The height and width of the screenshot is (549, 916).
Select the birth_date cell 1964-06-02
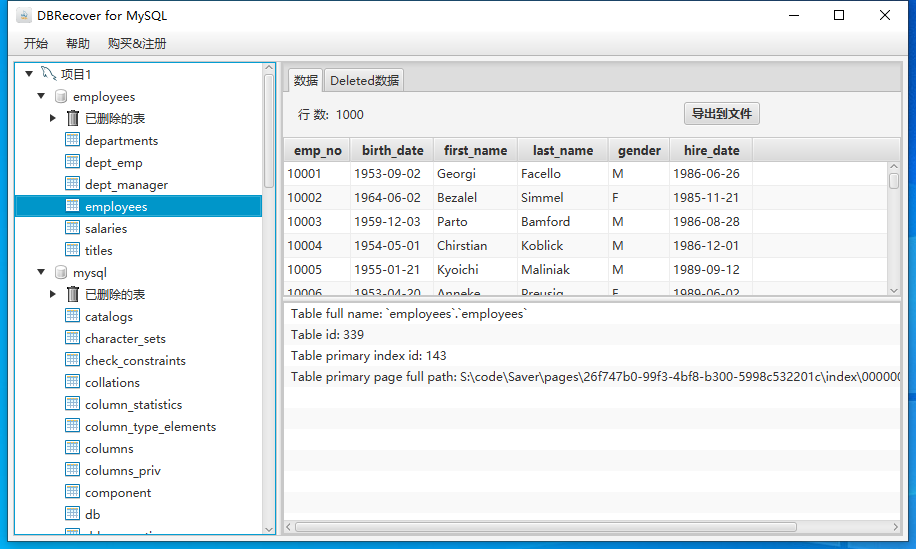click(x=393, y=197)
